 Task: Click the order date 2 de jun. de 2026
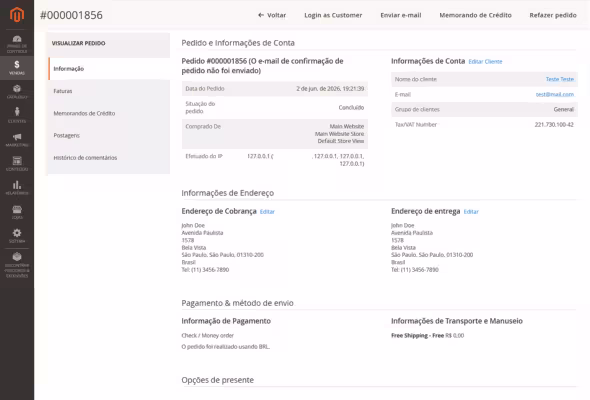coord(330,89)
